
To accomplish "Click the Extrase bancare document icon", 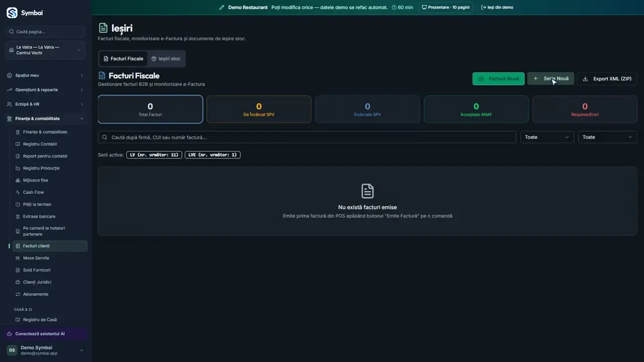I will [x=18, y=217].
